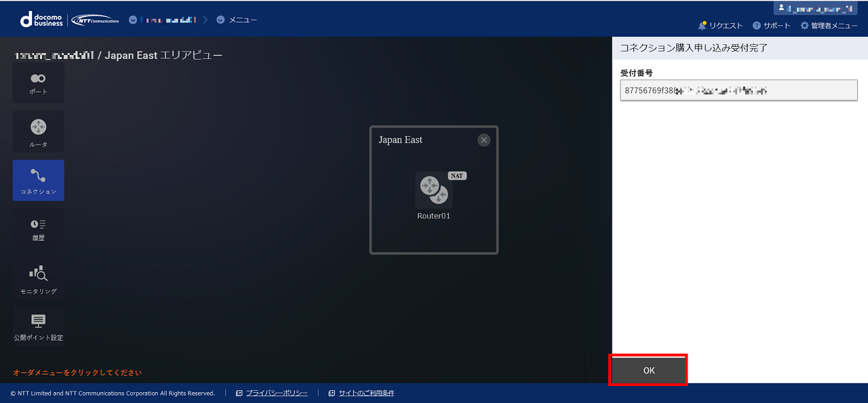Screen dimensions: 868x403
Task: Open the プライバシーポリシー link
Action: (x=271, y=393)
